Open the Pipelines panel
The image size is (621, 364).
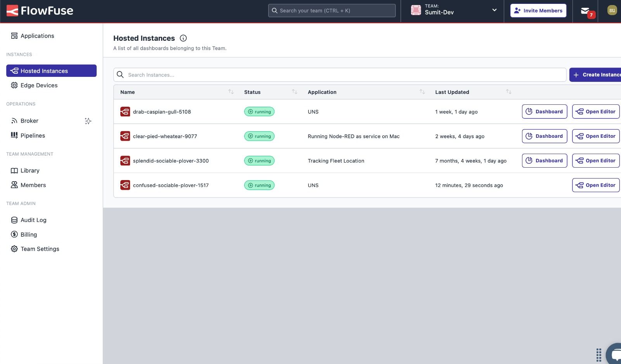33,135
